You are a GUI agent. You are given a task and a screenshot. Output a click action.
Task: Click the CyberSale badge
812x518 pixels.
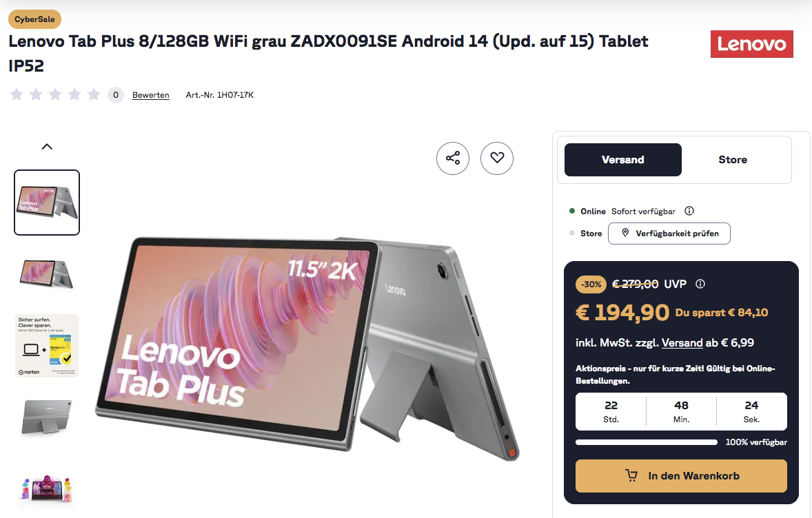[34, 19]
